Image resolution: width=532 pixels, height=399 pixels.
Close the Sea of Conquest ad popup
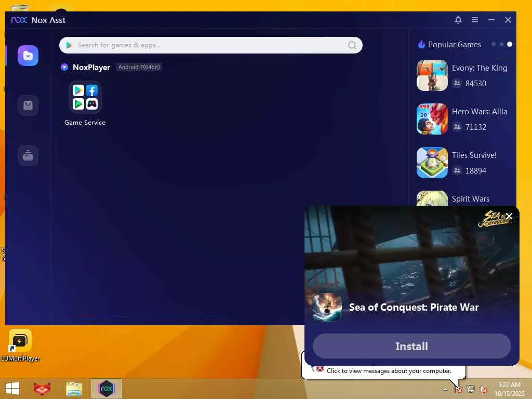509,216
